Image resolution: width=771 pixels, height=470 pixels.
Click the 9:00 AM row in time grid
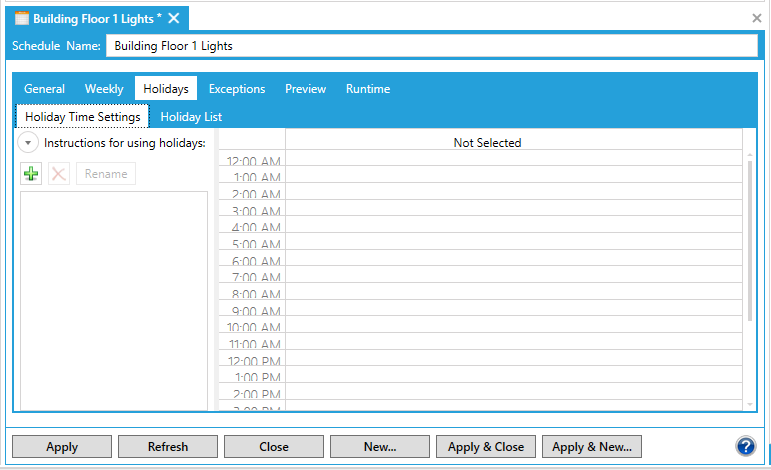pos(514,309)
